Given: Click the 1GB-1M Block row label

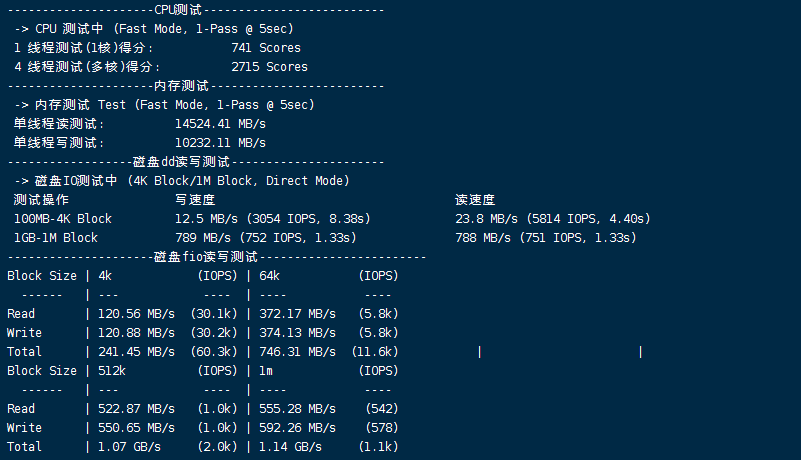Looking at the screenshot, I should [56, 238].
